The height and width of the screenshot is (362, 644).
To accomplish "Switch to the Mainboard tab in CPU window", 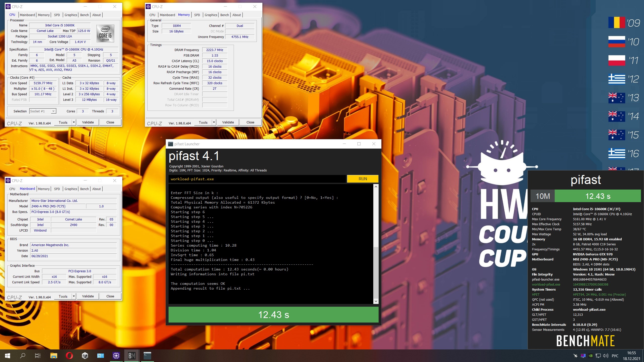I will click(27, 15).
